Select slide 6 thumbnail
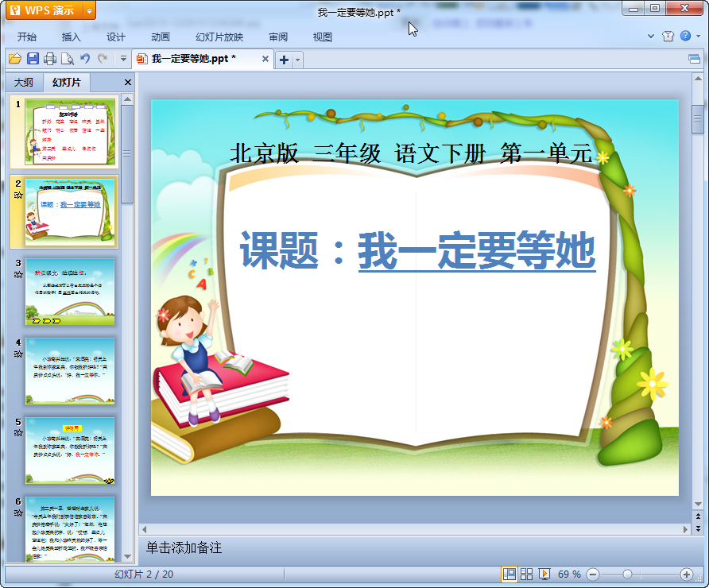Screen dimensions: 709x588 coord(70,529)
